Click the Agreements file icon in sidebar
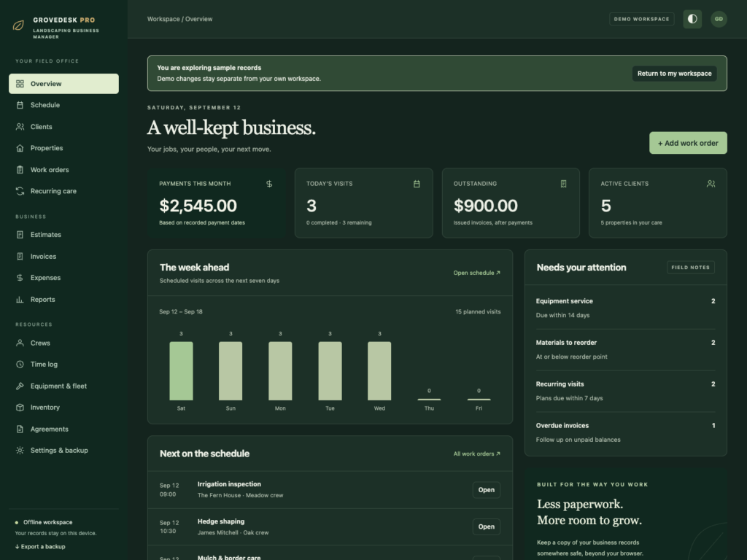747x560 pixels. (x=20, y=429)
